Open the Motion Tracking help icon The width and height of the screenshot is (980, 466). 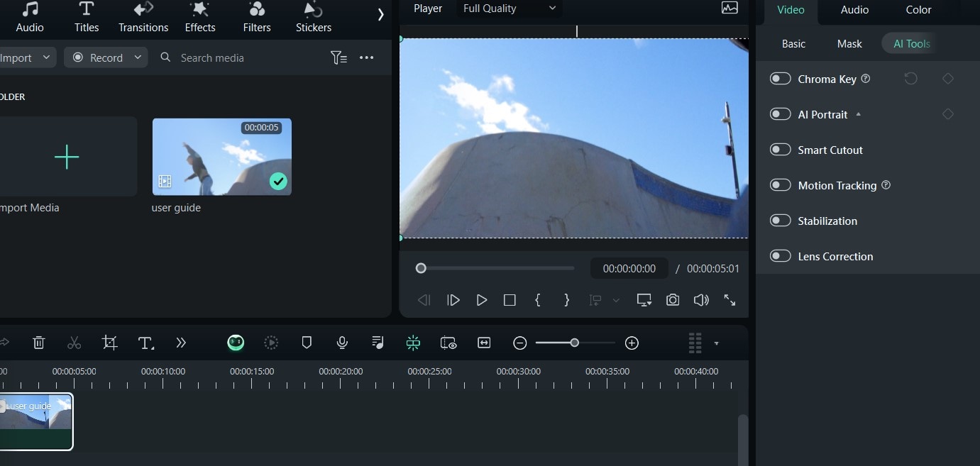(x=886, y=185)
